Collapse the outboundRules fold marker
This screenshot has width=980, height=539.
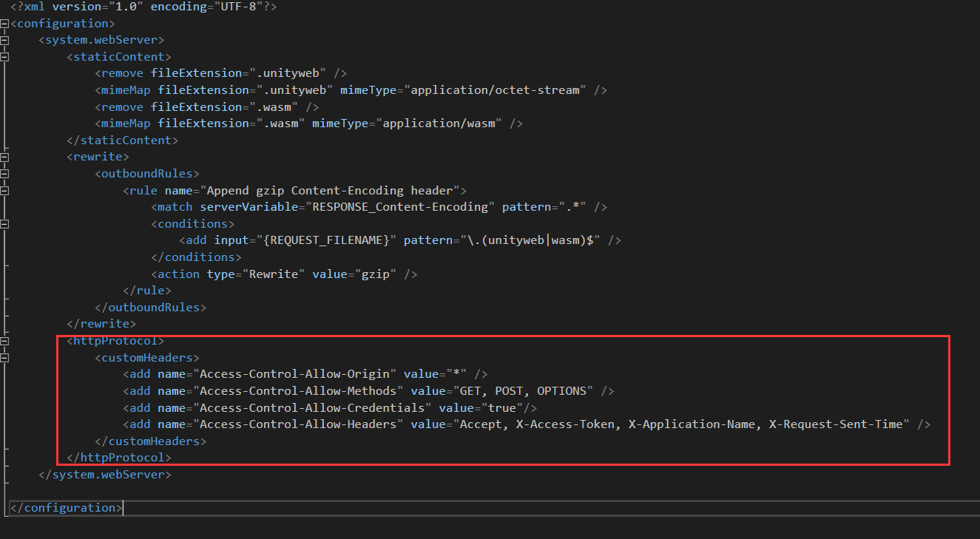pyautogui.click(x=4, y=174)
